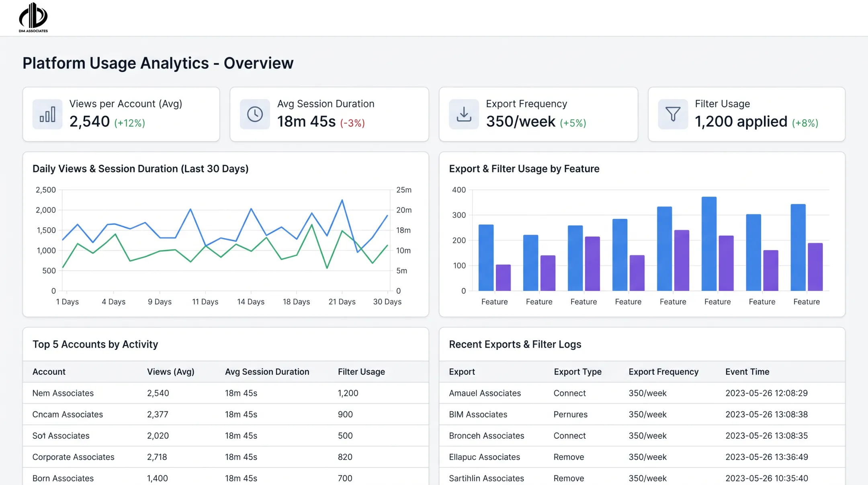Select the Amauel Associates export row

[642, 393]
